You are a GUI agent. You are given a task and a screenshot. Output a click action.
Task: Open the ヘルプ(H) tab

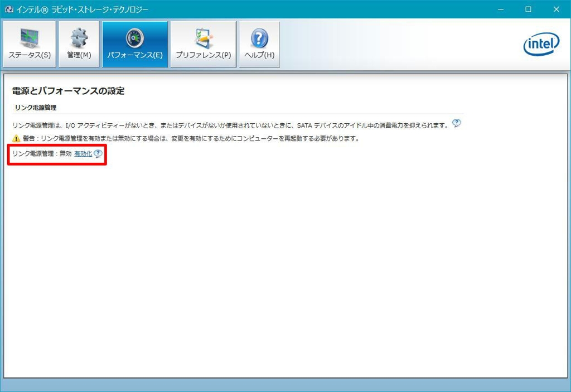(259, 44)
